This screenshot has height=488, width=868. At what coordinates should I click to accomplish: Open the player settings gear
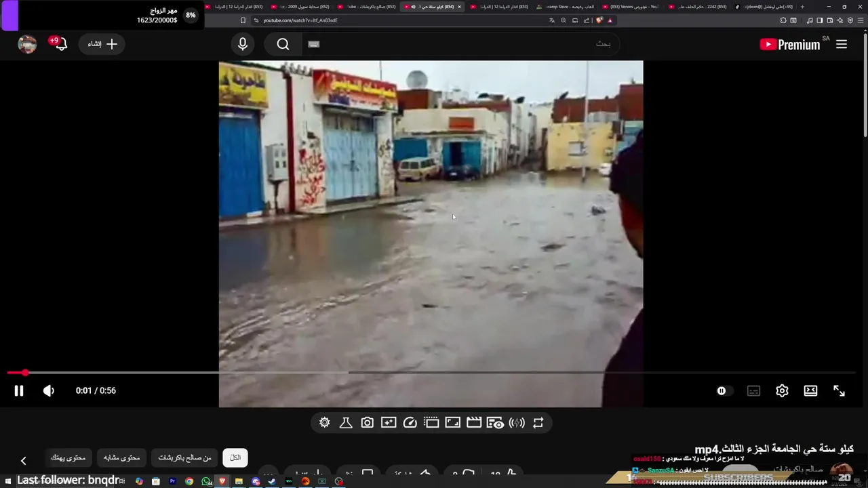point(782,390)
